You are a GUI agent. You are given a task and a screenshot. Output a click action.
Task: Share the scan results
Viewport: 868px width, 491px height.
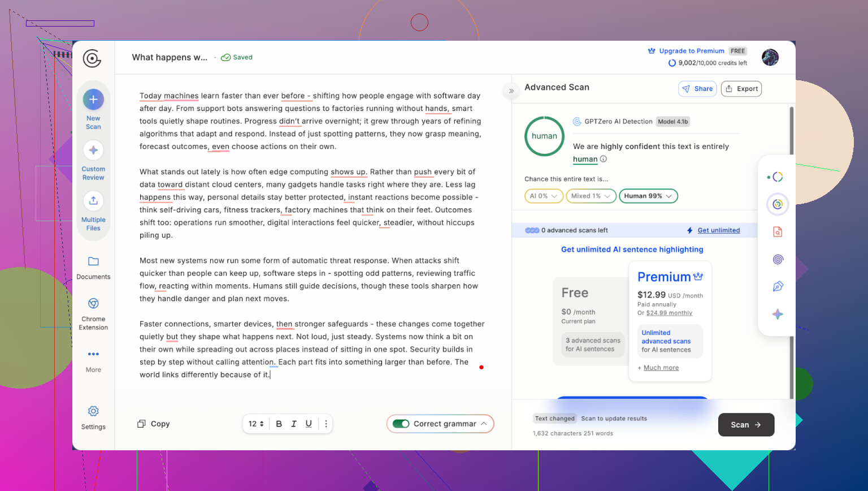697,89
